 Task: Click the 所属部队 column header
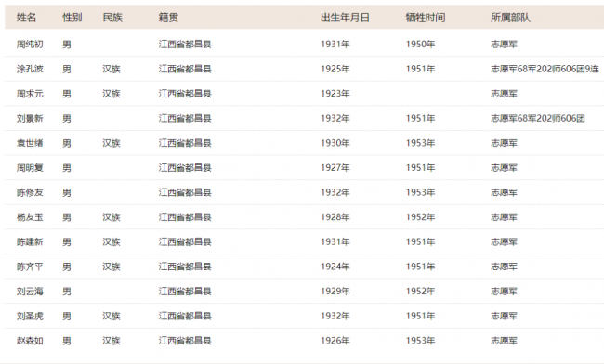(510, 18)
